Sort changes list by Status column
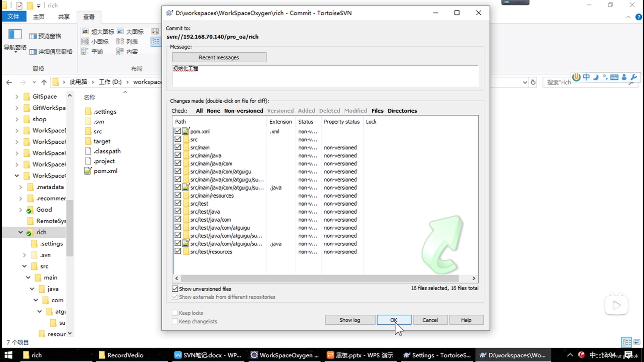644x362 pixels. [308, 122]
